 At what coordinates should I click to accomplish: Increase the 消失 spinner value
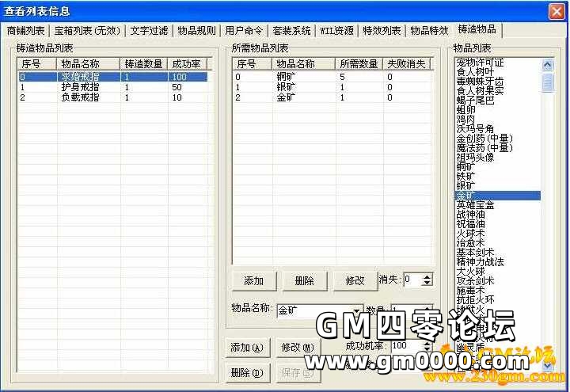(x=427, y=276)
